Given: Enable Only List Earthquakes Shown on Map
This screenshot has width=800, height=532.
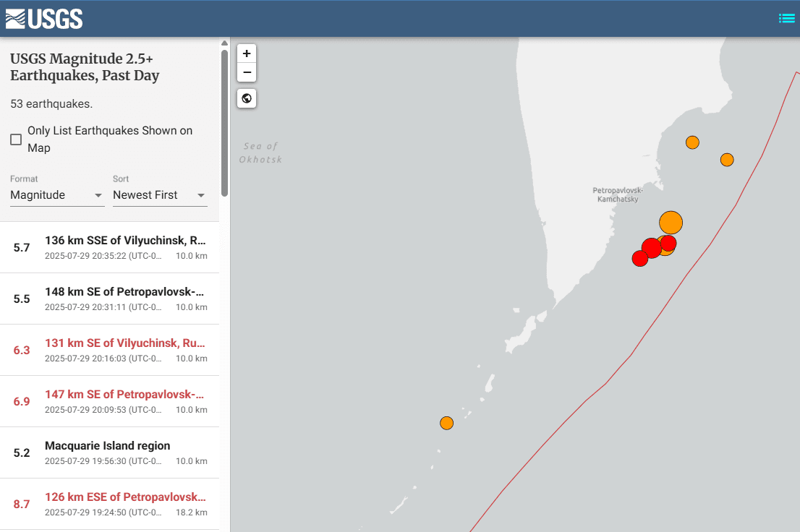Looking at the screenshot, I should click(16, 140).
